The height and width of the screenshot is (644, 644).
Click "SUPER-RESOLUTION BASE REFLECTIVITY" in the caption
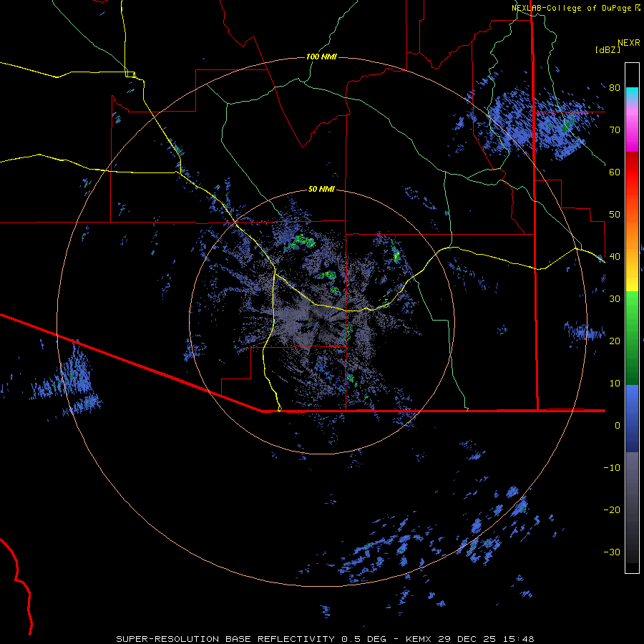[225, 639]
